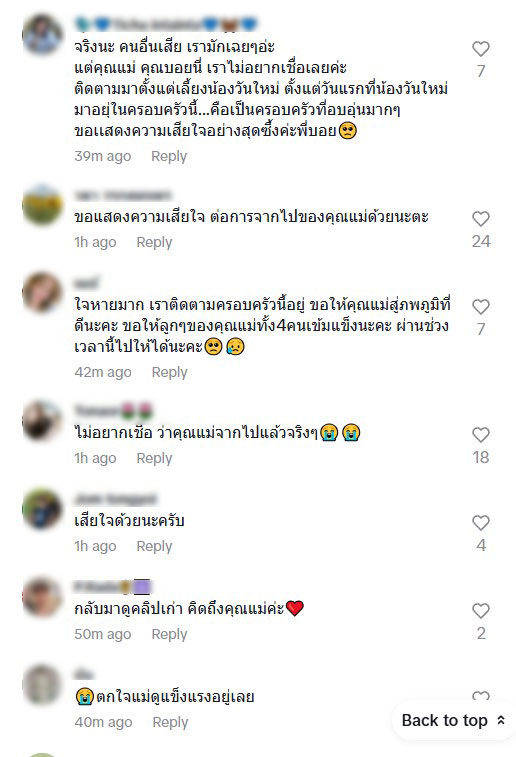Click the Back to top button
516x757 pixels.
[454, 720]
